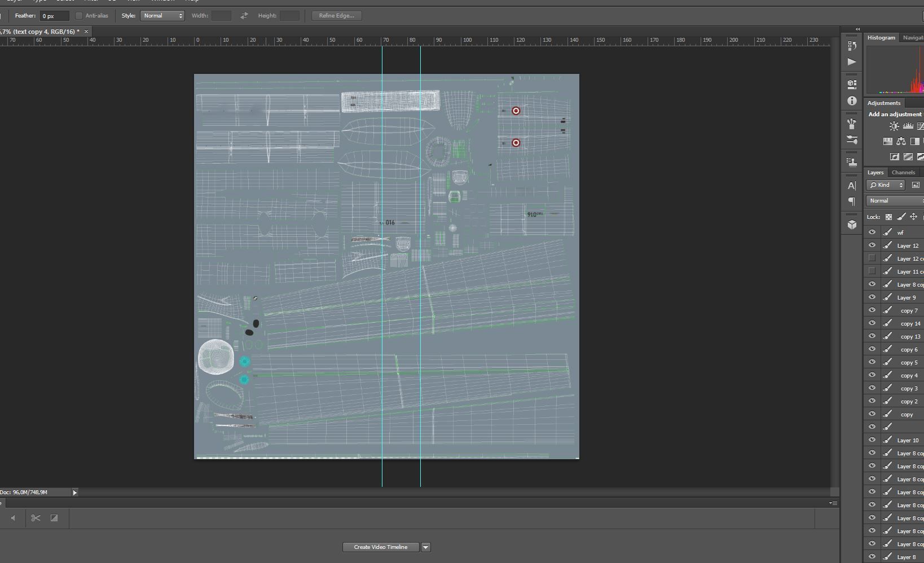Open the History panel icon
The height and width of the screenshot is (563, 924).
click(852, 46)
